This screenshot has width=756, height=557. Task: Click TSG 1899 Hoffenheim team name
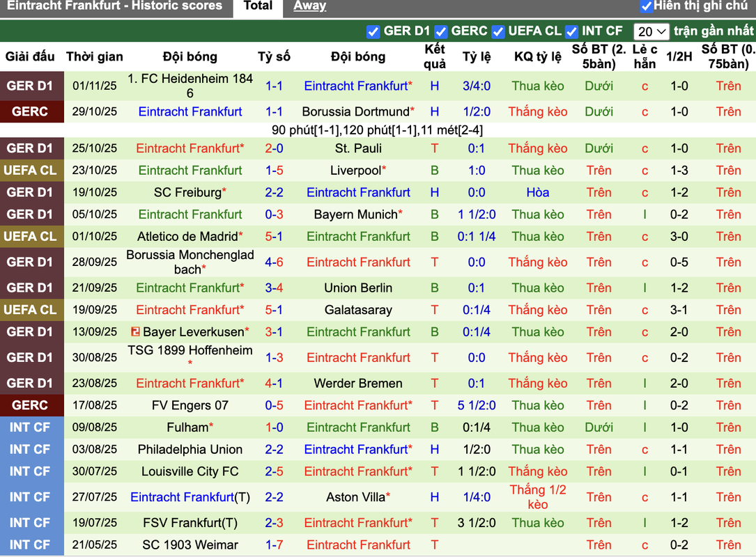[x=190, y=350]
